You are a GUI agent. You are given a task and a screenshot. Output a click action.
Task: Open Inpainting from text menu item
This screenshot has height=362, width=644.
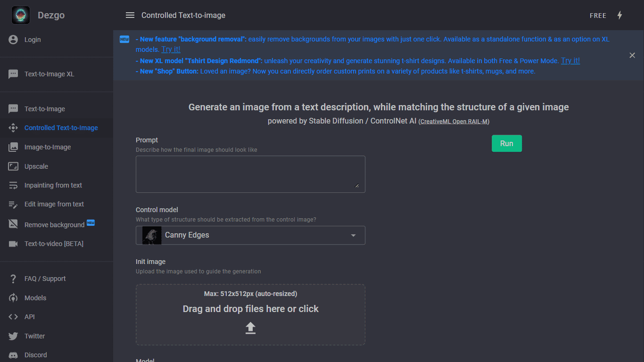click(53, 185)
